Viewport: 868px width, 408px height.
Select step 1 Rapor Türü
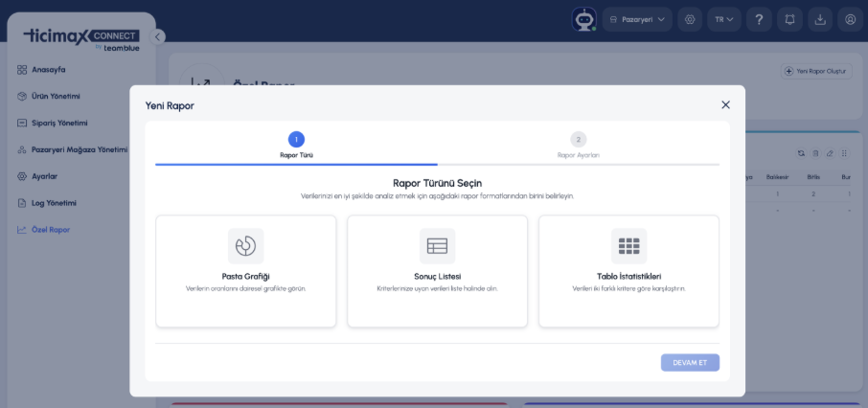click(296, 145)
